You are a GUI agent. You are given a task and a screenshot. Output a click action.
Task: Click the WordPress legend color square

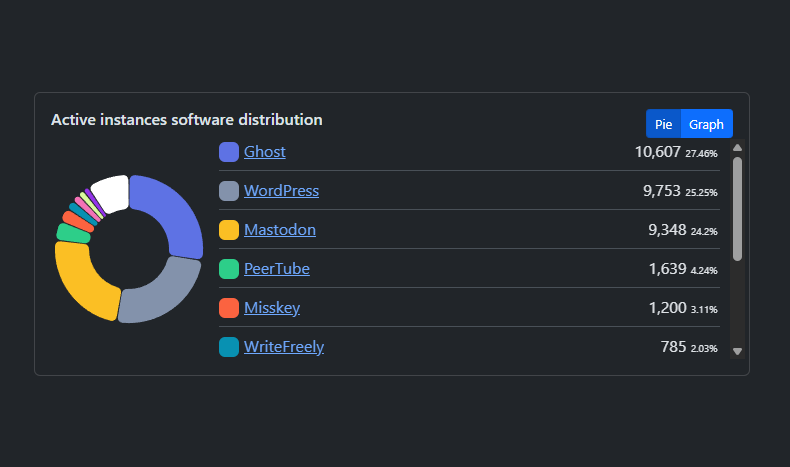click(228, 191)
